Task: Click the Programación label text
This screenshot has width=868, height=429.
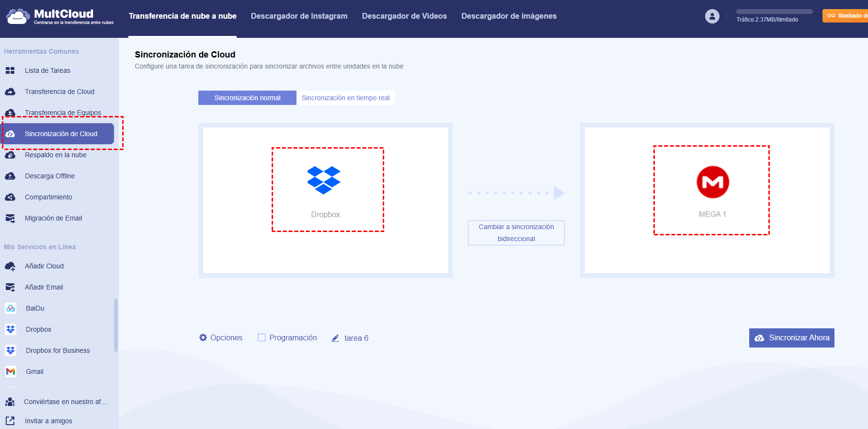Action: coord(293,337)
